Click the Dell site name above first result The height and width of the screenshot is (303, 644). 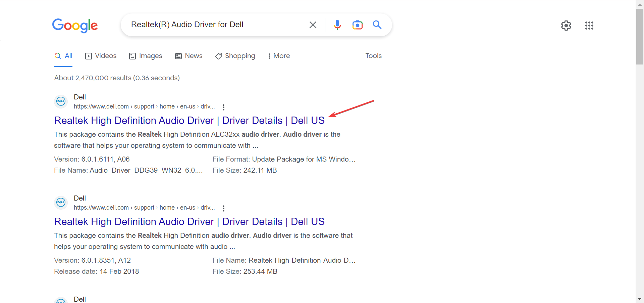80,97
